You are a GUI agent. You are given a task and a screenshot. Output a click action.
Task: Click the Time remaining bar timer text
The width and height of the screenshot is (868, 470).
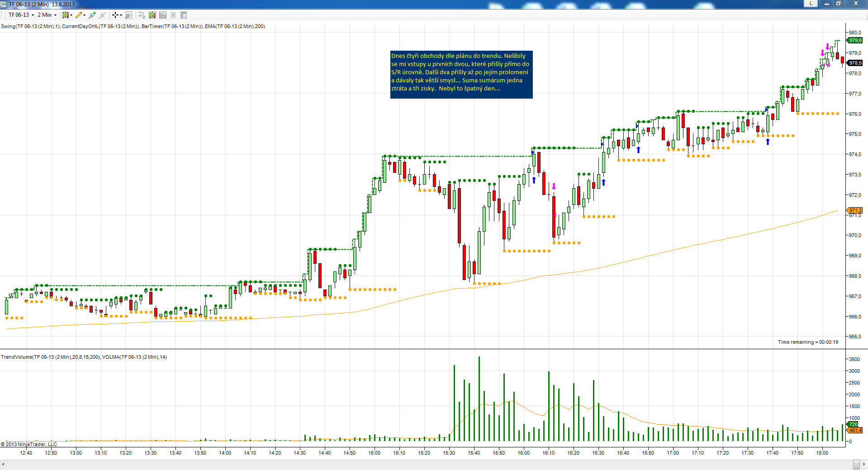tap(808, 342)
